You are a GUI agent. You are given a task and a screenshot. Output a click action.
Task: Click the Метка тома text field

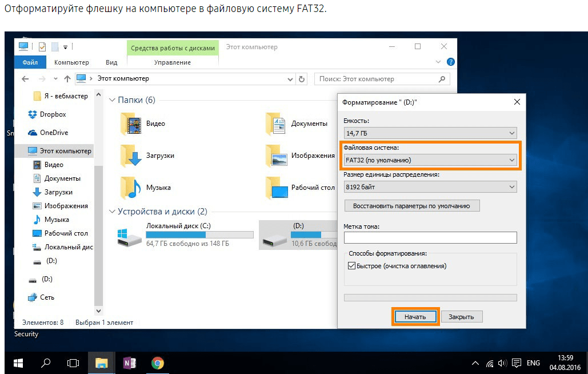[x=430, y=237]
